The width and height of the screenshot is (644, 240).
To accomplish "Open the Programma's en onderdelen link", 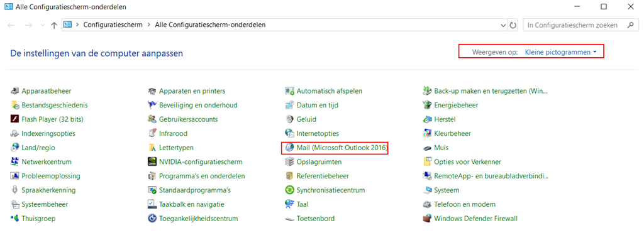I will (x=202, y=176).
